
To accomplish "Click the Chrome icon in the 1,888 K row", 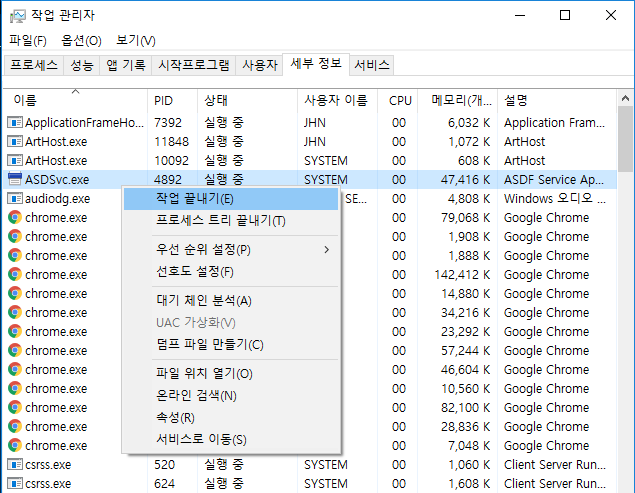I will click(15, 255).
